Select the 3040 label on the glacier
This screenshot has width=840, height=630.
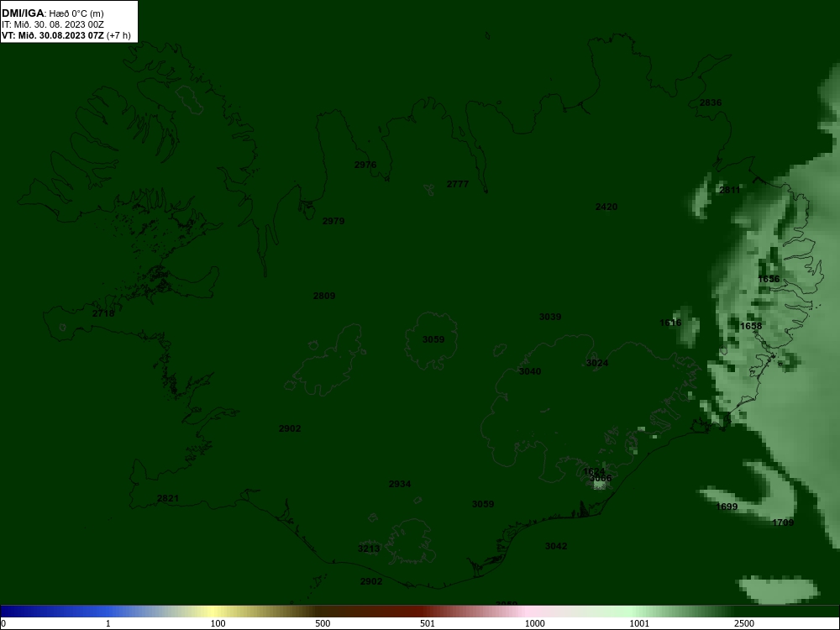pyautogui.click(x=530, y=371)
